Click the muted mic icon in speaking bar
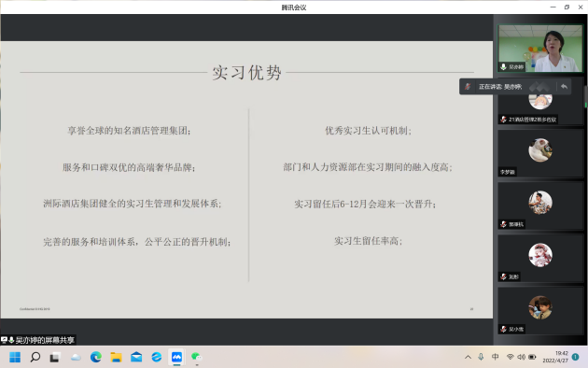This screenshot has width=588, height=368. [468, 87]
